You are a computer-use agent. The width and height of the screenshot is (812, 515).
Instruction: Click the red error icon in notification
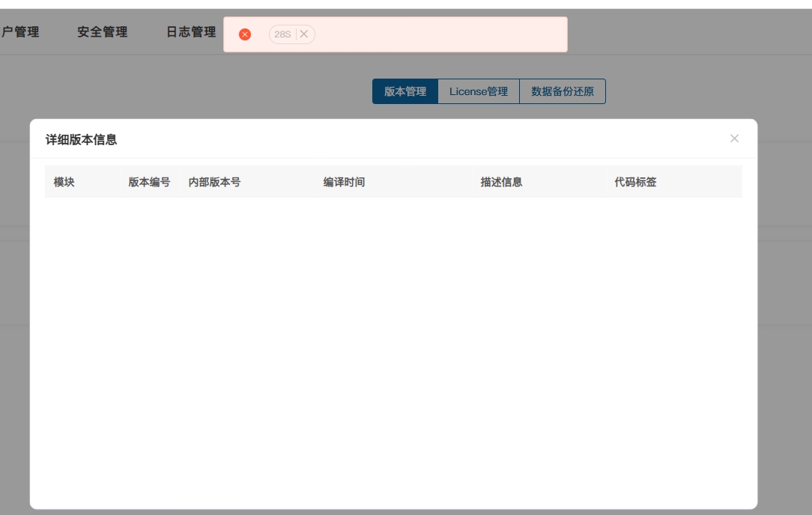pyautogui.click(x=244, y=34)
